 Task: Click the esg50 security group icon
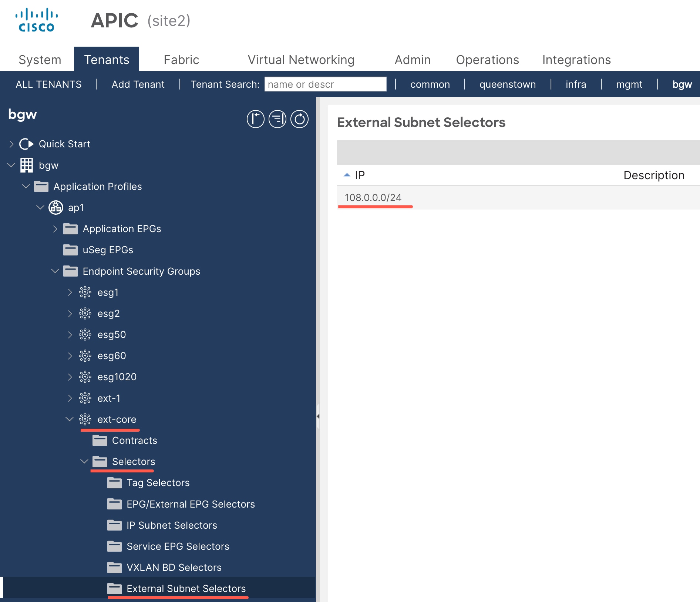tap(85, 335)
